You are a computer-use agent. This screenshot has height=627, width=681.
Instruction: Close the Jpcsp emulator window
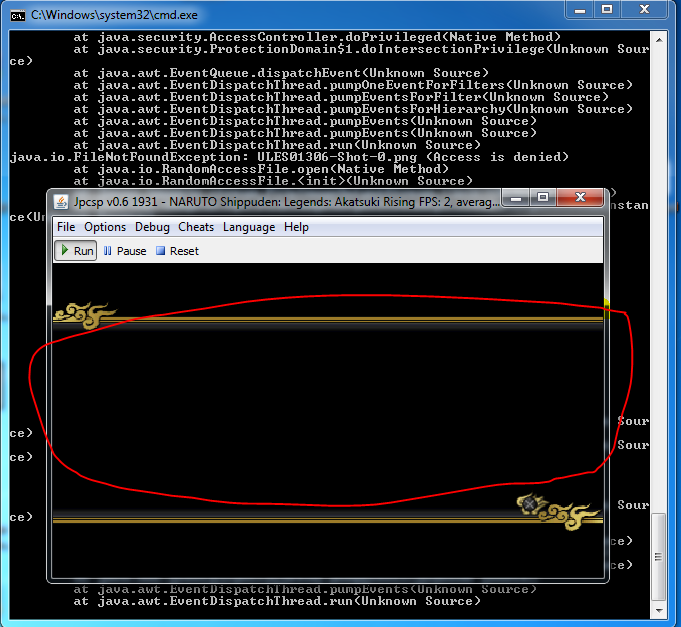579,198
